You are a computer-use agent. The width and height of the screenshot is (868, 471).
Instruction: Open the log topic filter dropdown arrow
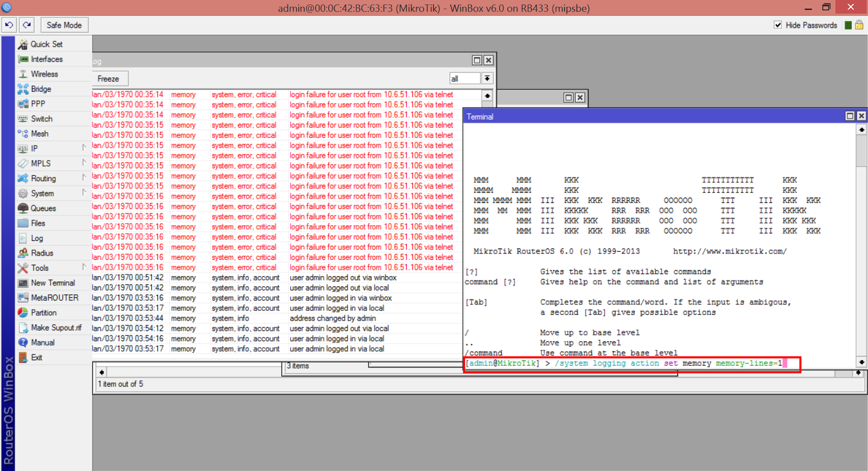(487, 79)
